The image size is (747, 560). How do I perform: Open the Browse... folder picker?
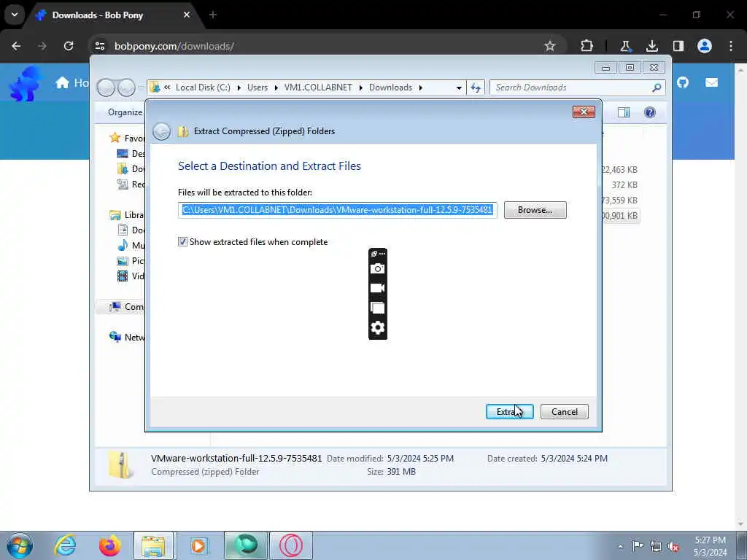(x=535, y=210)
